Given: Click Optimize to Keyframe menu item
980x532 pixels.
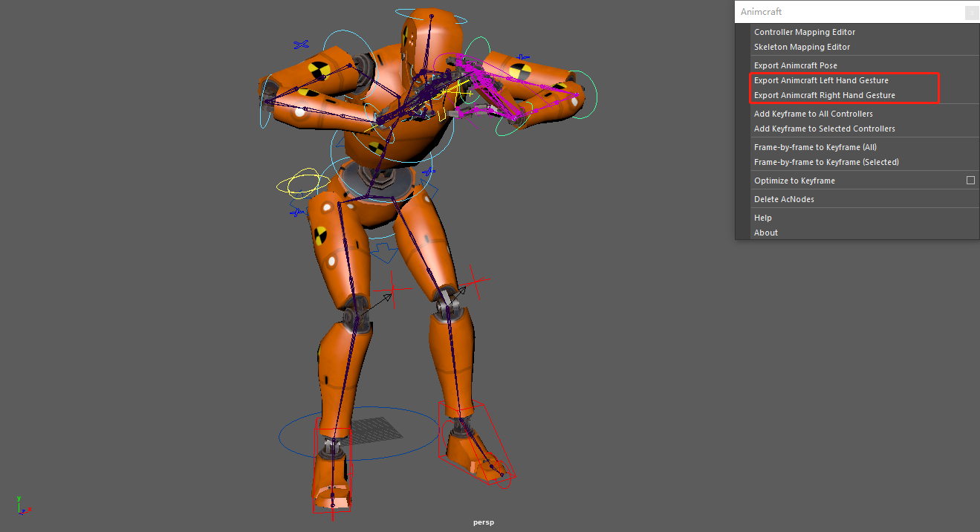Looking at the screenshot, I should 794,181.
